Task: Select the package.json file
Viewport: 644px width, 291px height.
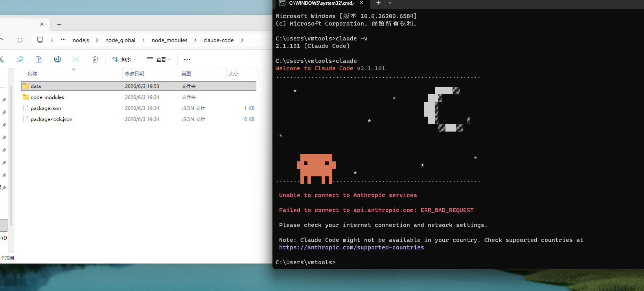Action: 139,108
